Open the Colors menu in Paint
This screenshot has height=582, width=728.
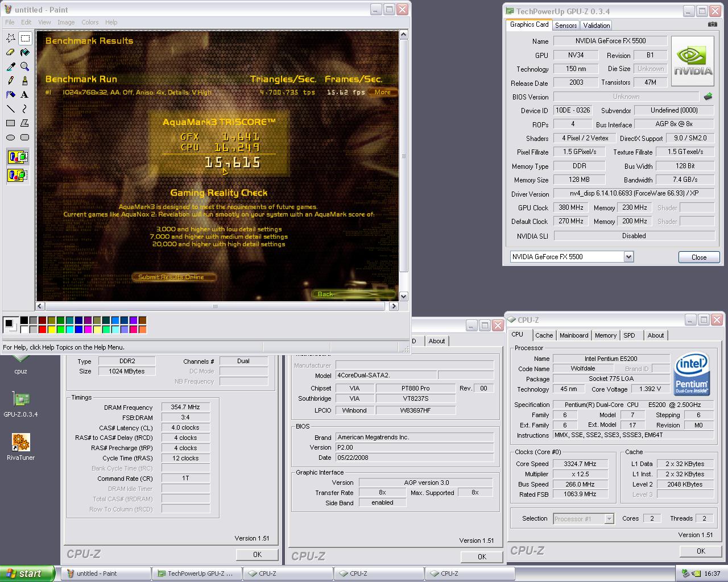(90, 22)
